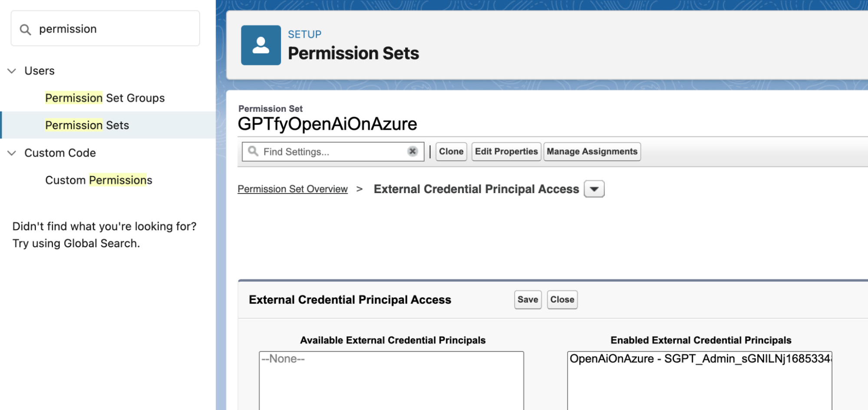Viewport: 868px width, 410px height.
Task: Focus the Find Settings input field
Action: point(332,152)
